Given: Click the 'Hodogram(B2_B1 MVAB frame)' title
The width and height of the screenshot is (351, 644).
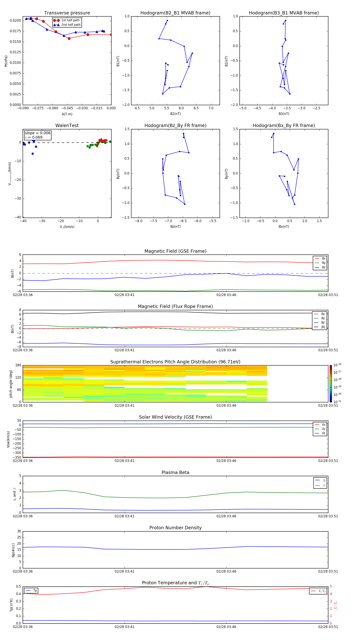Looking at the screenshot, I should coord(175,13).
